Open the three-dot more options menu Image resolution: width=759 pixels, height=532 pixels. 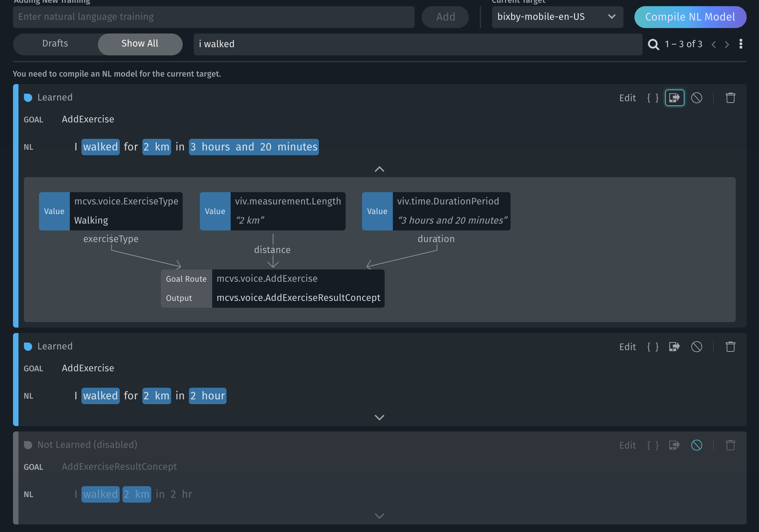(741, 44)
